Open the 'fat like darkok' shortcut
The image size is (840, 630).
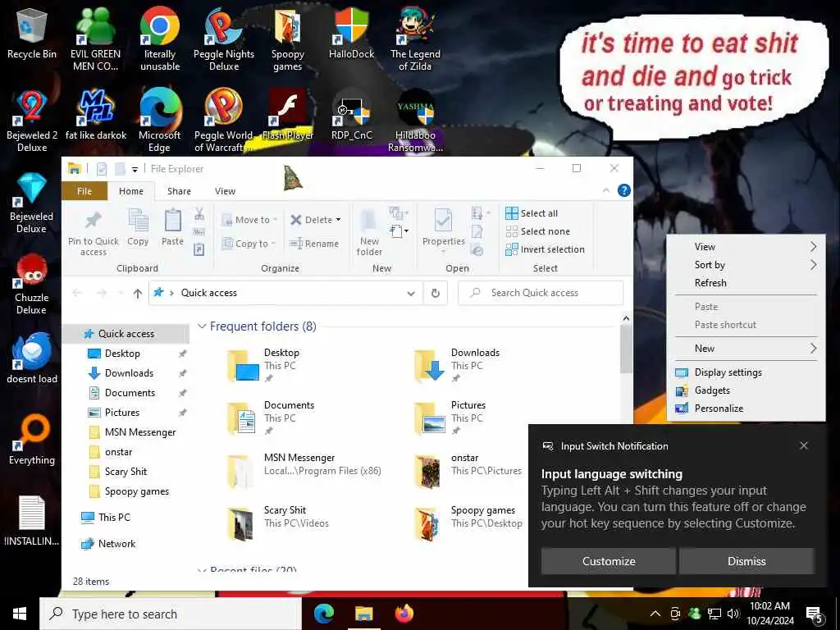96,115
